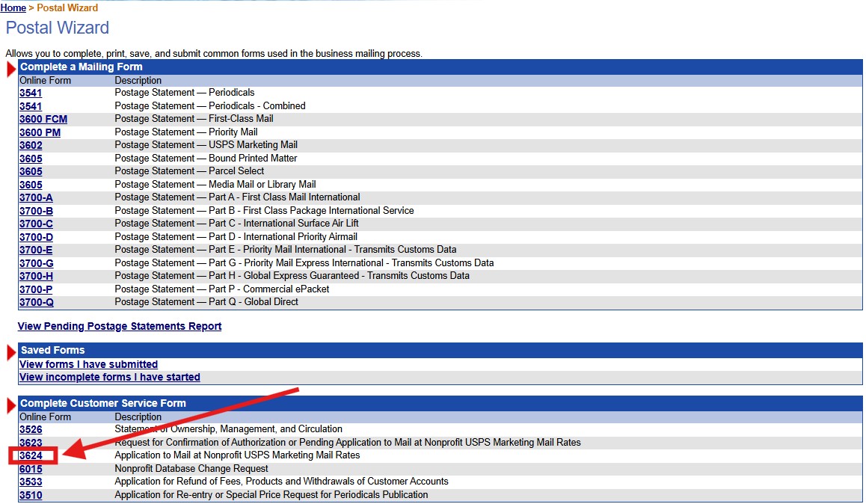Viewport: 866px width, 504px height.
Task: View Pending Postage Statements Report
Action: [x=120, y=326]
